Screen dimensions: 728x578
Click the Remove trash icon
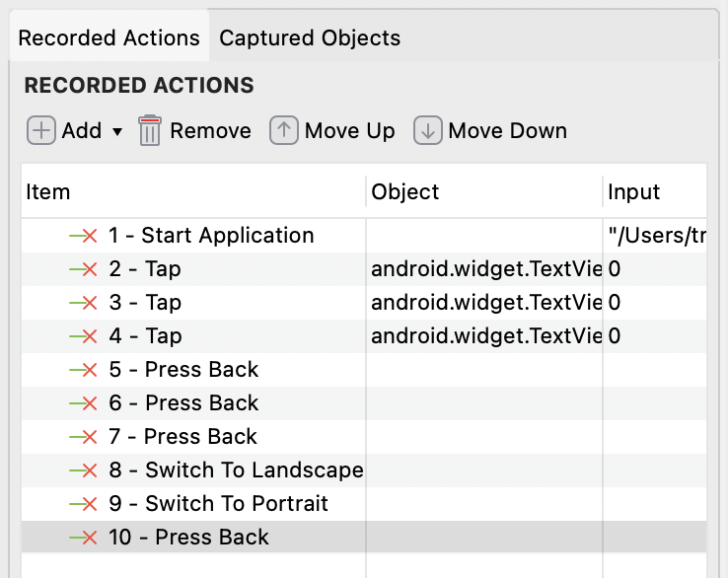coord(150,130)
